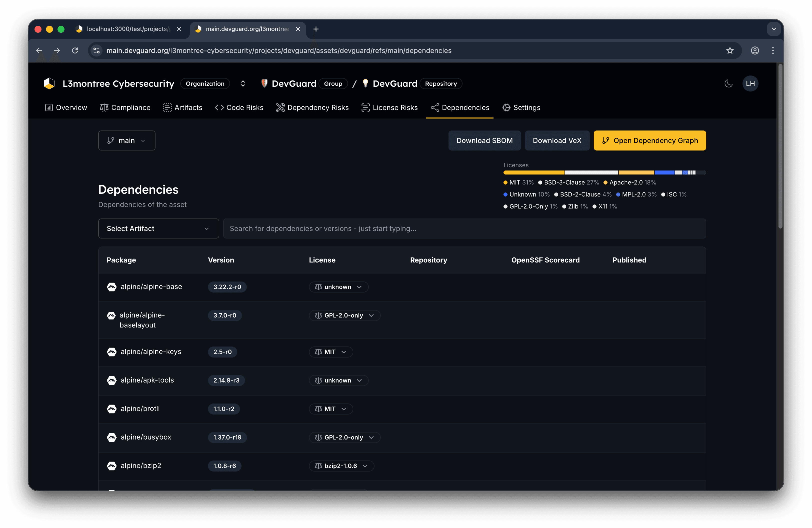Click the L3montree Cybersecurity logo icon
This screenshot has height=528, width=812.
(x=49, y=83)
